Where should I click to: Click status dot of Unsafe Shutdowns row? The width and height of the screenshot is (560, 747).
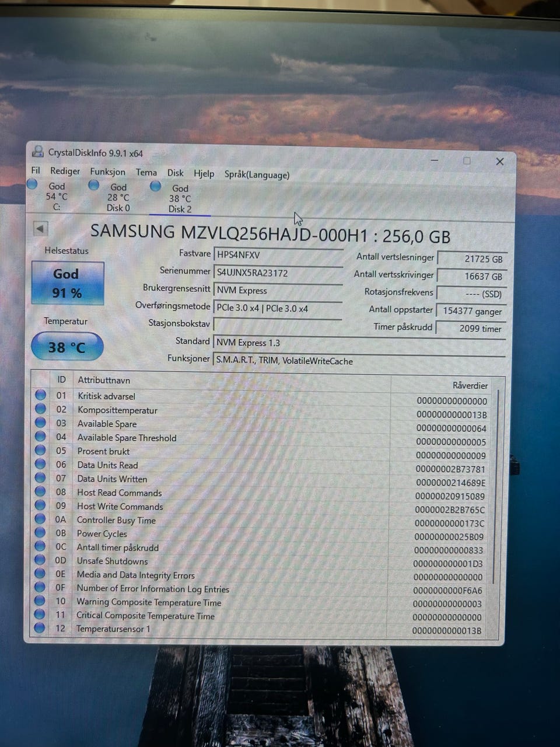tap(40, 560)
